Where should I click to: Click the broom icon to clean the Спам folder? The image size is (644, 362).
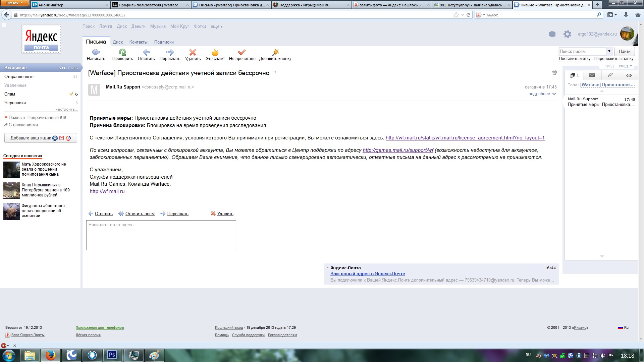click(71, 94)
